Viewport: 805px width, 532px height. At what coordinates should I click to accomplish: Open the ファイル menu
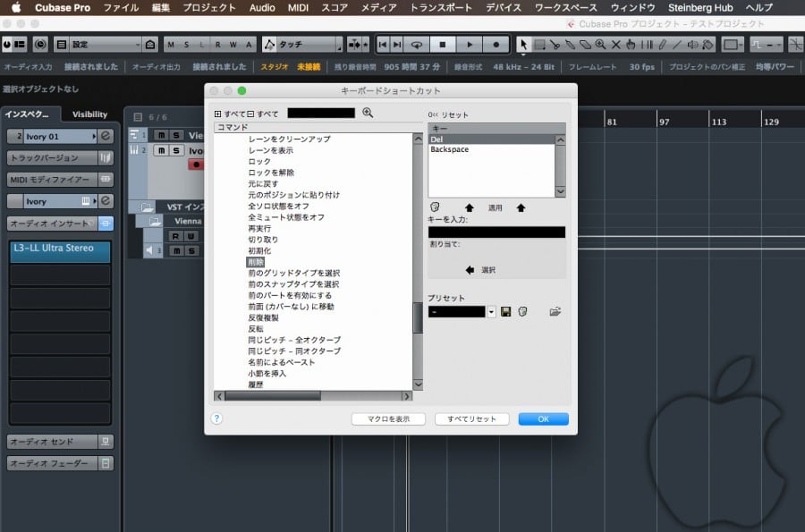(x=121, y=8)
